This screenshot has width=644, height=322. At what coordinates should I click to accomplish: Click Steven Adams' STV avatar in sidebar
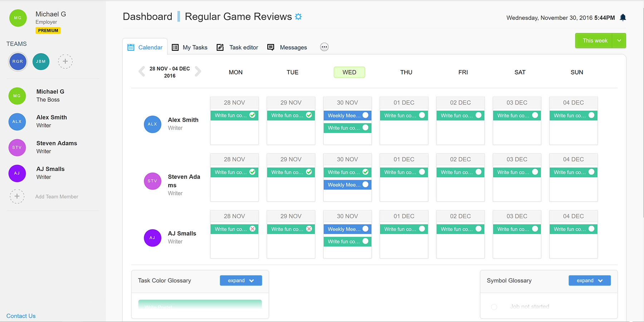[x=17, y=147]
